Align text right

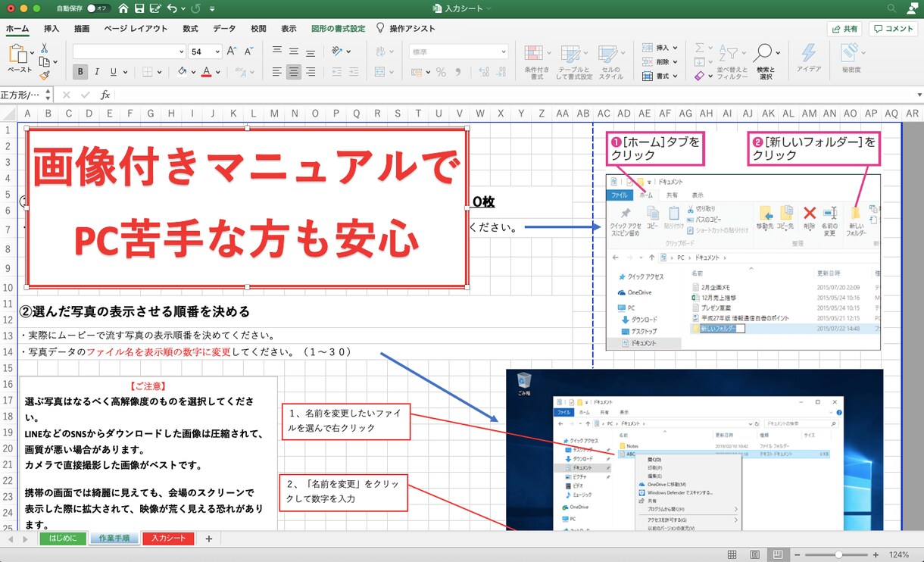[310, 72]
